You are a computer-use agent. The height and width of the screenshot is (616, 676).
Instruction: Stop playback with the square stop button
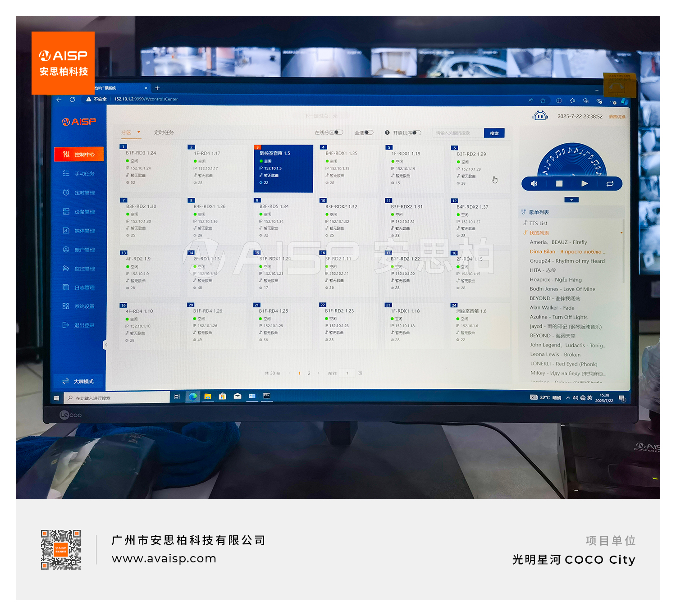click(x=559, y=183)
